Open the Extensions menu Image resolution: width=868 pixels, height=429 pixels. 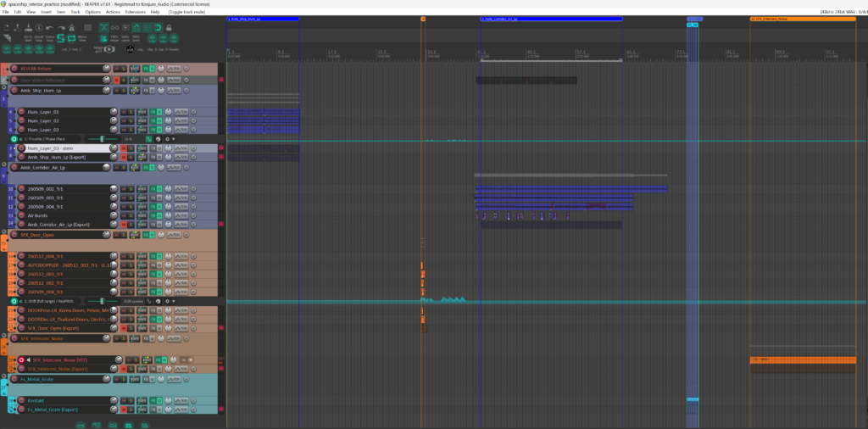tap(136, 12)
